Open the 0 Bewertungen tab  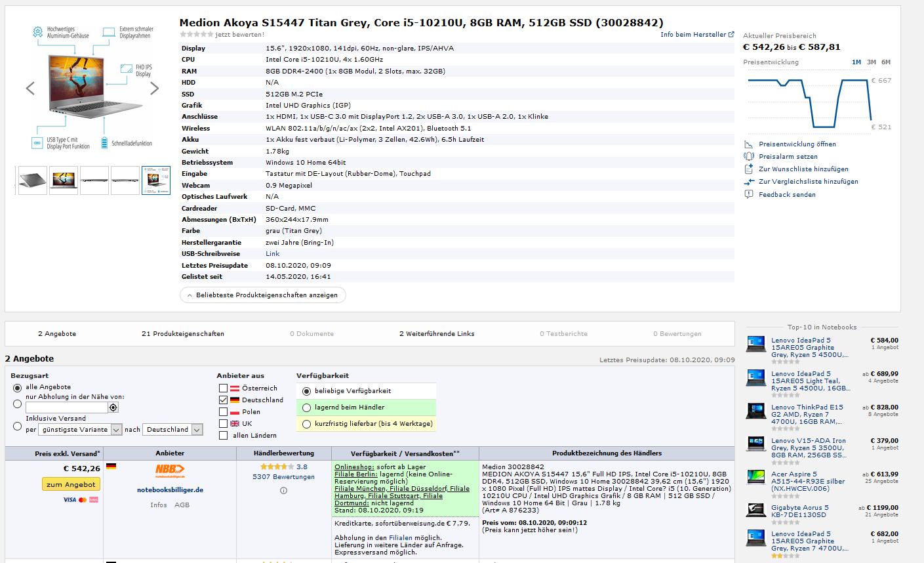coord(677,334)
